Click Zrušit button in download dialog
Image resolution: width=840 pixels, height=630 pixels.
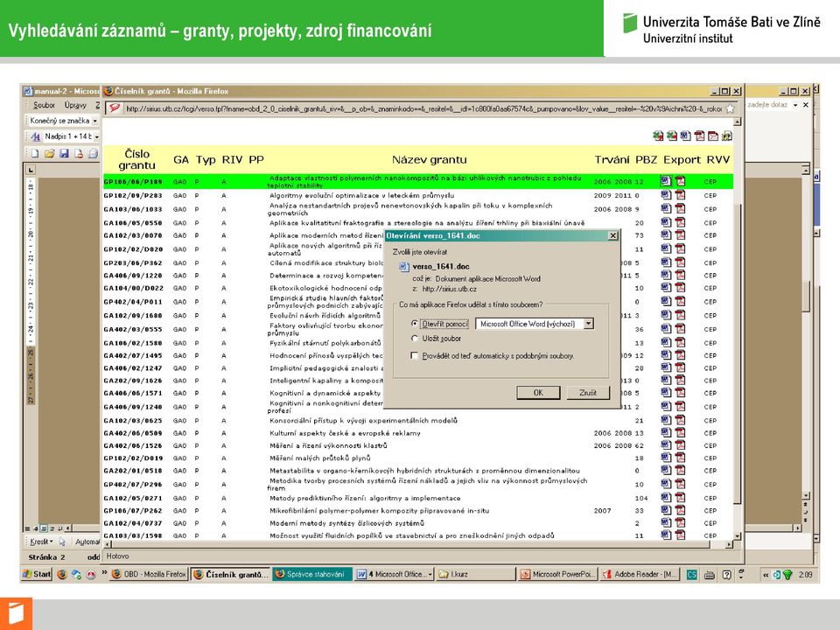point(588,393)
